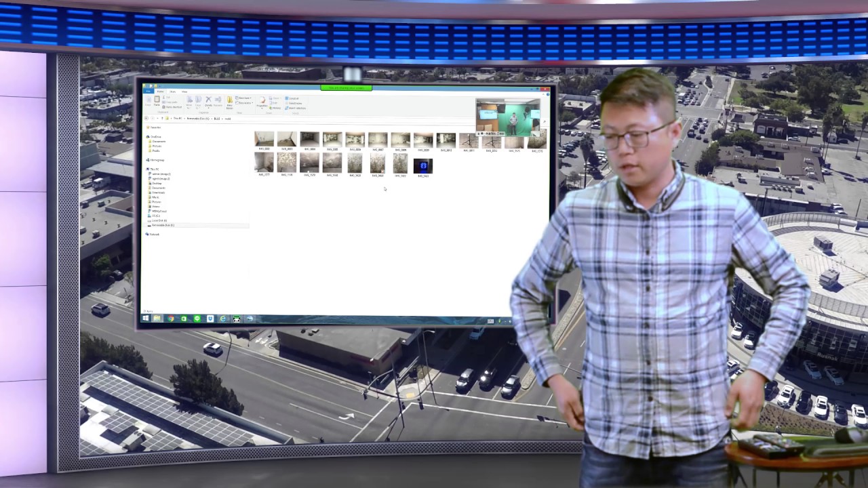The height and width of the screenshot is (488, 868).
Task: Select the Public folder under OneDrive
Action: coord(155,150)
